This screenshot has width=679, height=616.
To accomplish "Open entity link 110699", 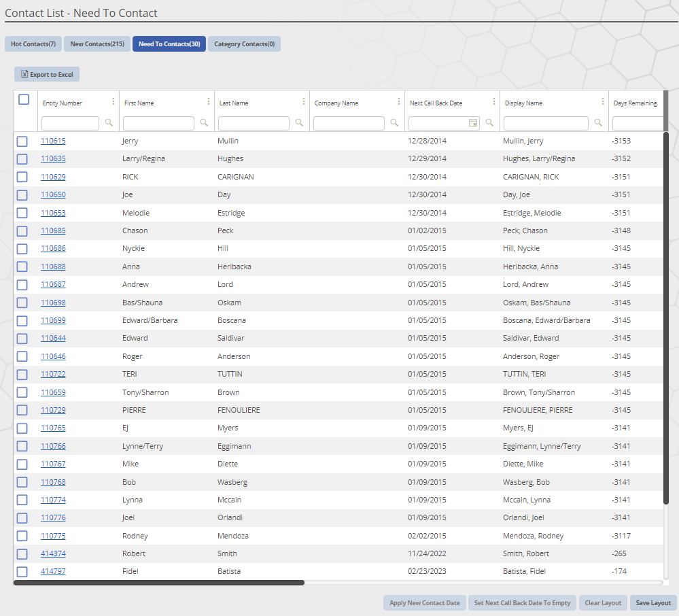I will [x=53, y=320].
